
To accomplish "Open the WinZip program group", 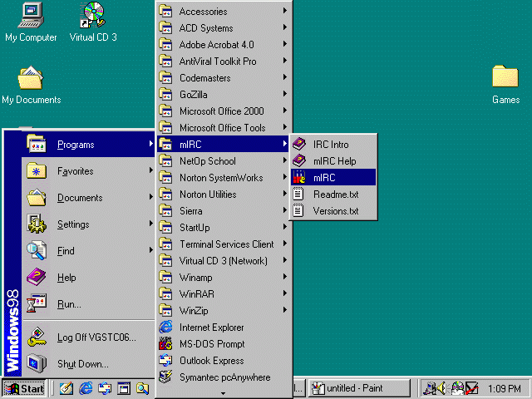I will [x=224, y=310].
